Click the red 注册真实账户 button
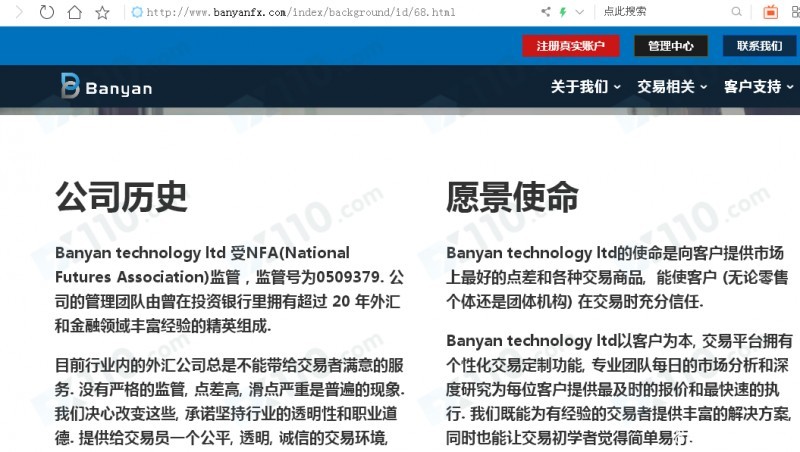The width and height of the screenshot is (800, 452). click(x=570, y=46)
